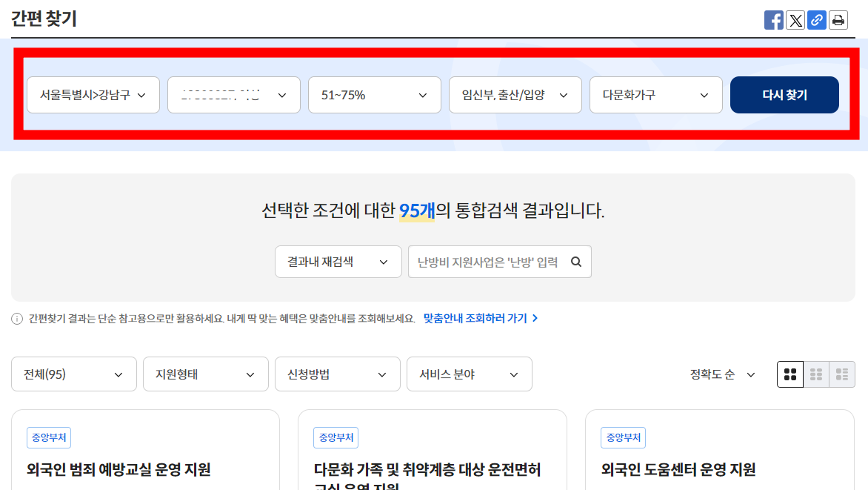Open 서비스 분야 filter dropdown
Image resolution: width=868 pixels, height=490 pixels.
pyautogui.click(x=469, y=374)
